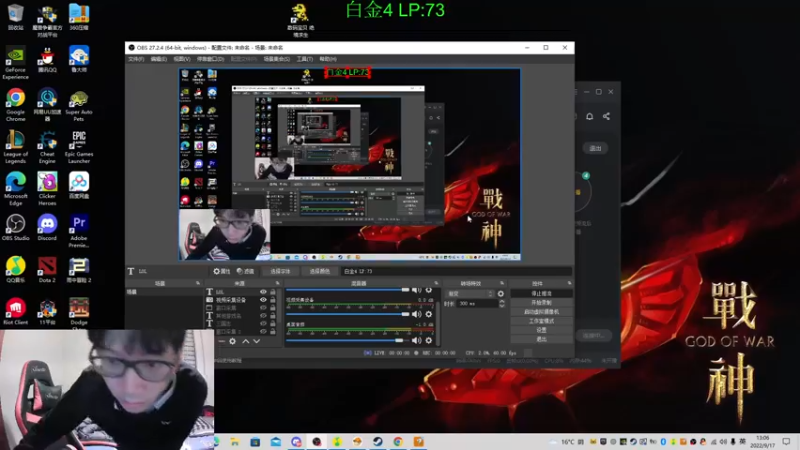Select Dota 2 desktop shortcut
The width and height of the screenshot is (800, 450).
click(47, 270)
